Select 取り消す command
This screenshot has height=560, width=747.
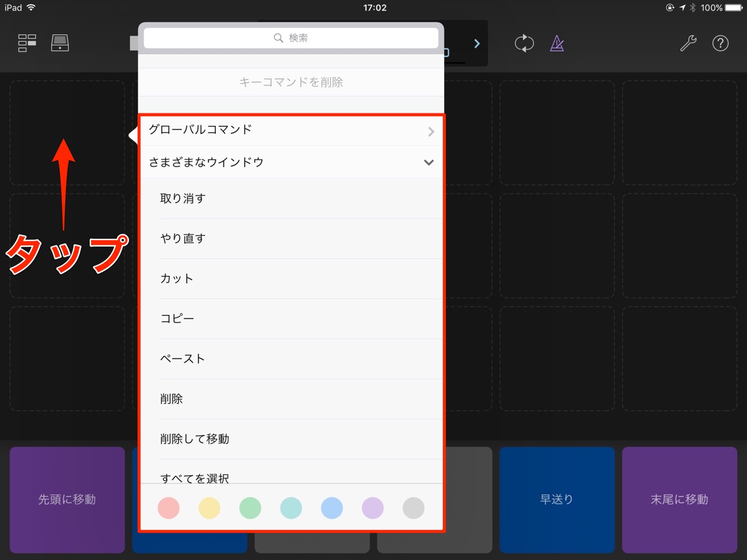click(x=291, y=199)
